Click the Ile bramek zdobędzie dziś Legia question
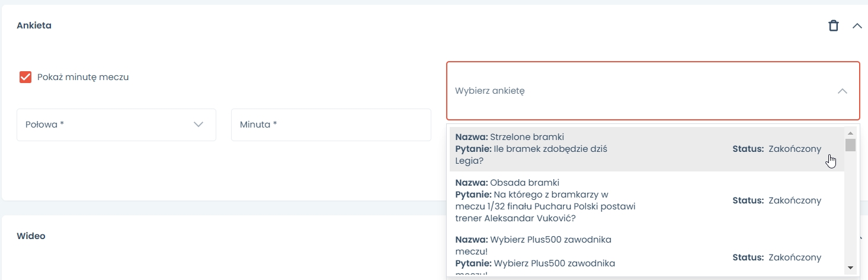This screenshot has width=868, height=280. tap(550, 148)
